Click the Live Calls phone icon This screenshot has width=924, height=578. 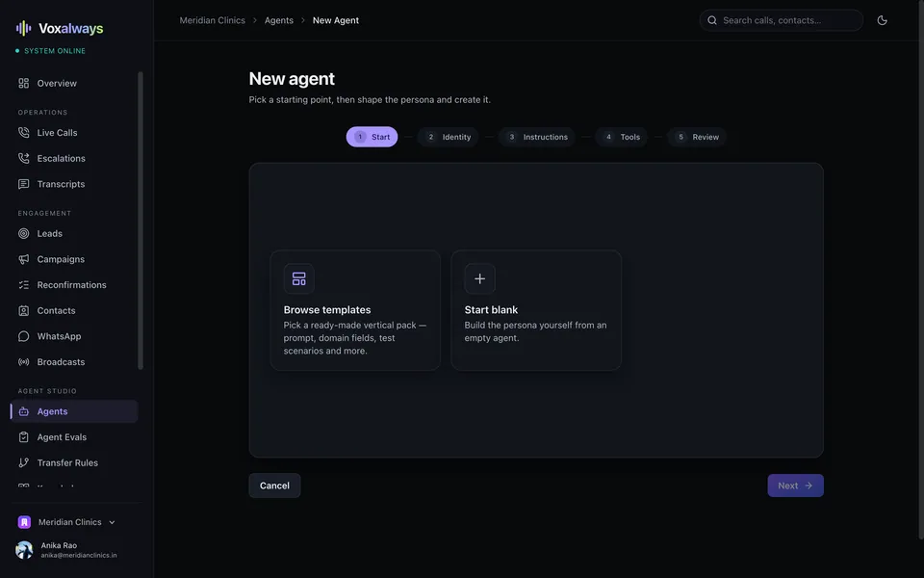pos(23,133)
